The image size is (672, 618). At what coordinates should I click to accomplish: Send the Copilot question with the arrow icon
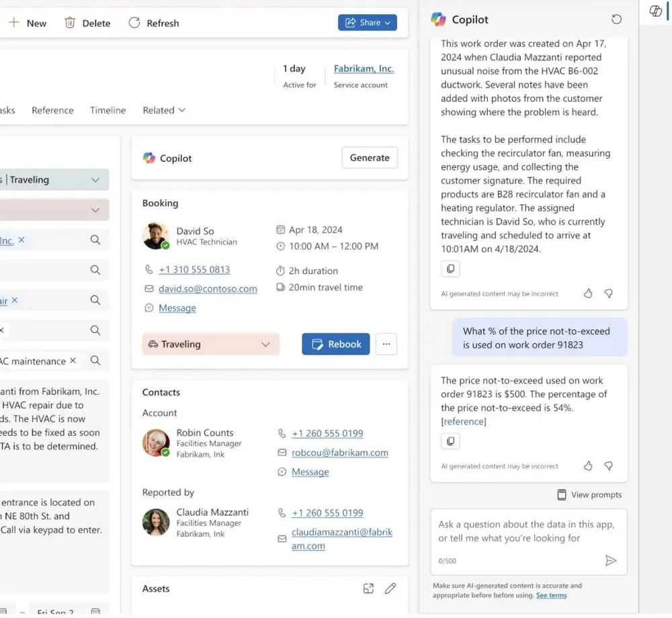(x=612, y=560)
